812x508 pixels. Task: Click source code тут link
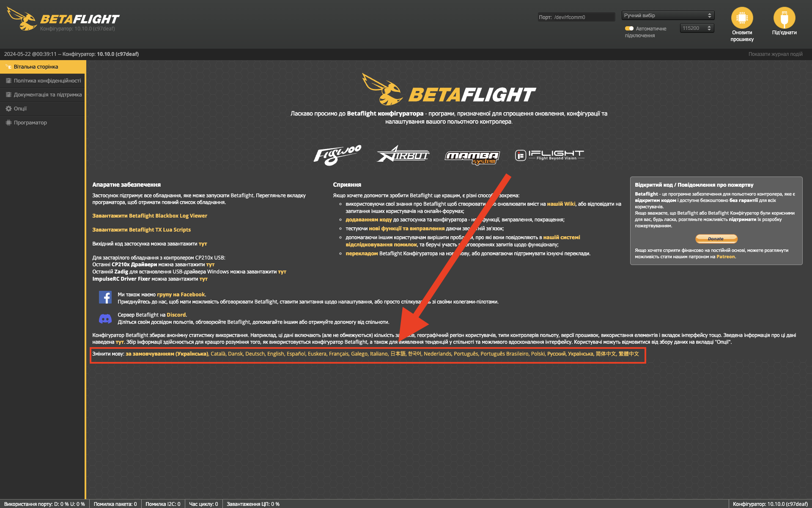pos(203,244)
